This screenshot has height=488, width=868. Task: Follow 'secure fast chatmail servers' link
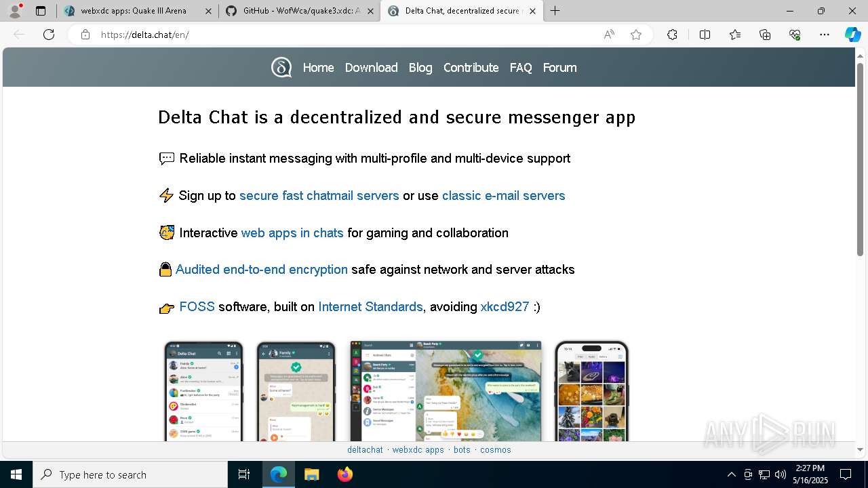tap(319, 196)
